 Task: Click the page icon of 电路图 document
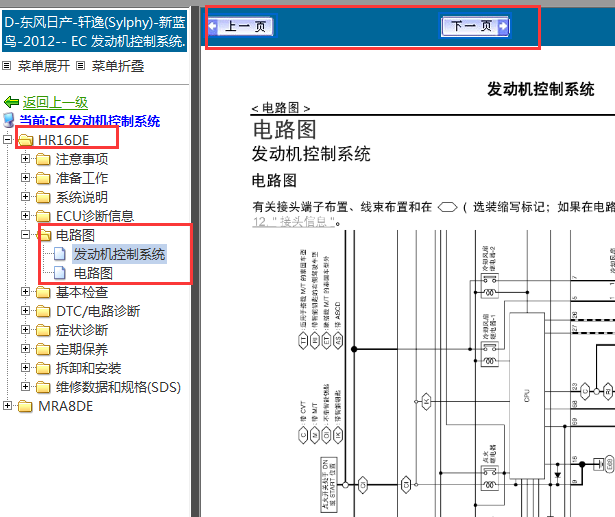pyautogui.click(x=60, y=273)
